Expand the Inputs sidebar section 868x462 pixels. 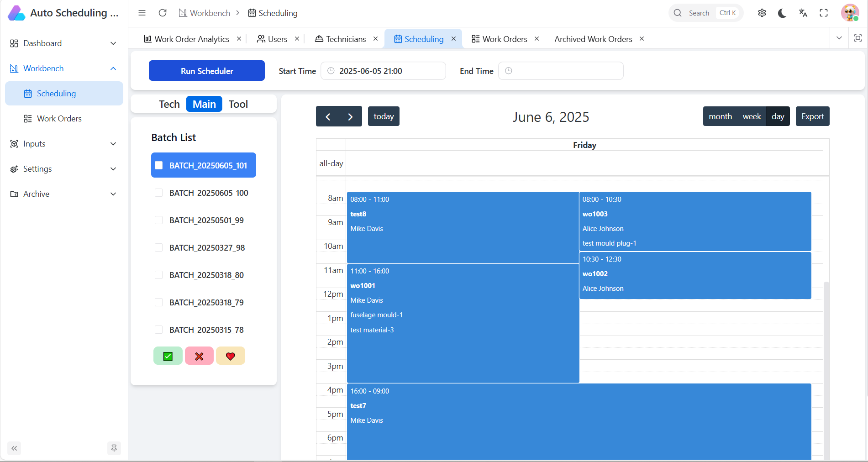coord(64,144)
